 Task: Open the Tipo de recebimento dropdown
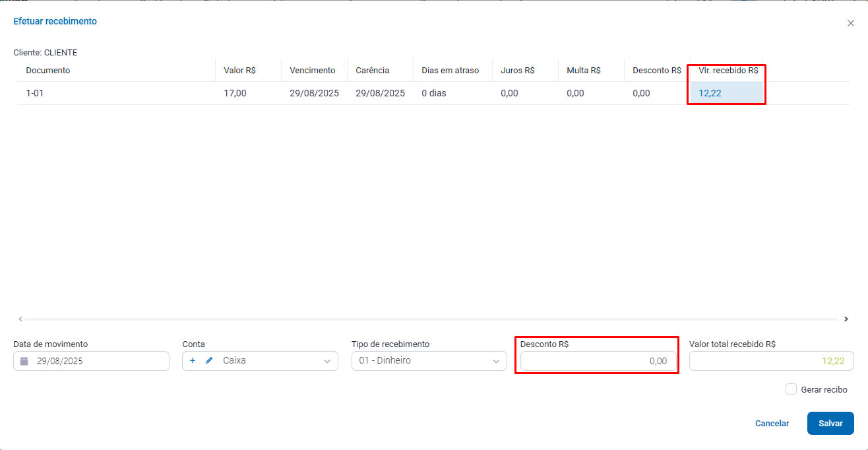(496, 361)
